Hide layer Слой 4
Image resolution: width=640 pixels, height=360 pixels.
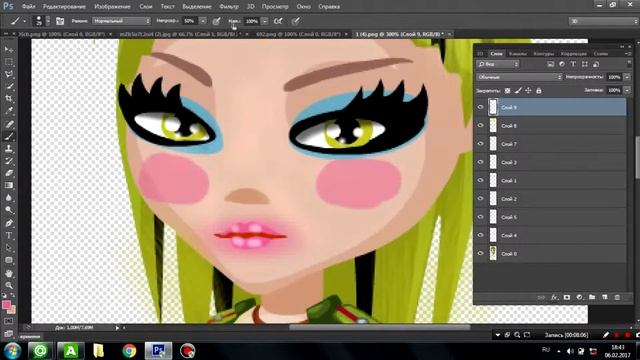[x=480, y=235]
